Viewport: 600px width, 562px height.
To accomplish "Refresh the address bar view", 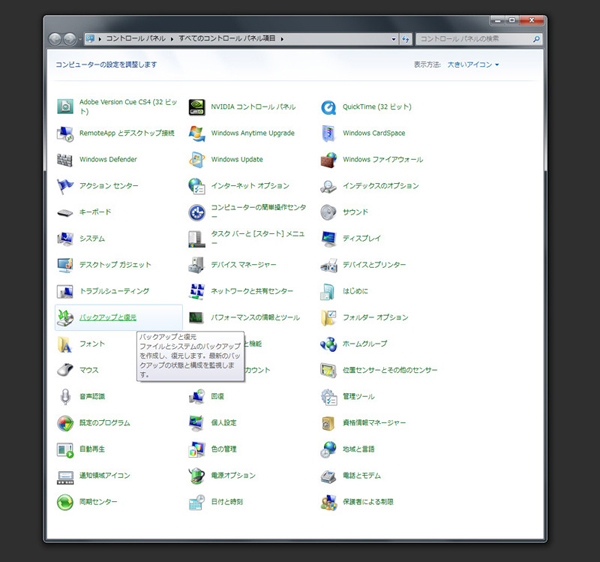I will click(x=406, y=39).
